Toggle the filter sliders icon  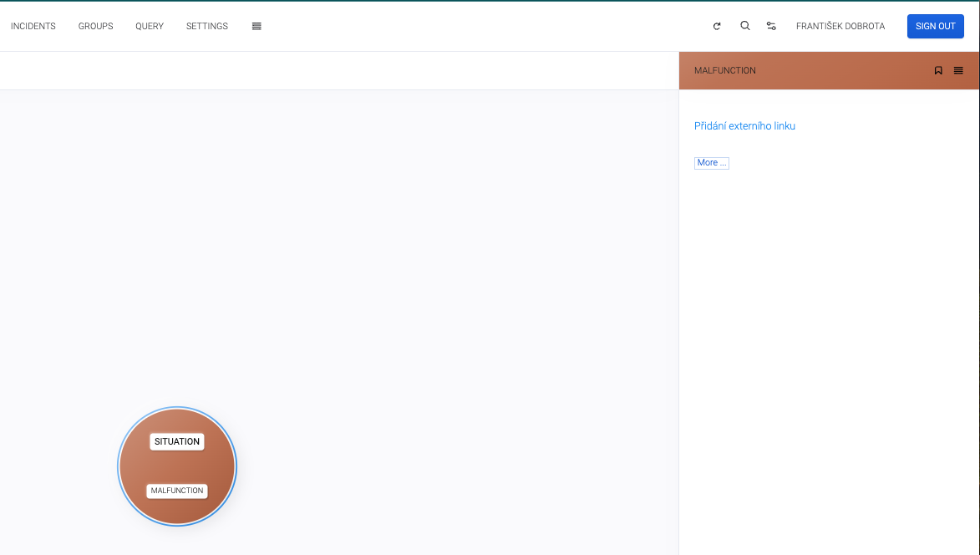(771, 26)
